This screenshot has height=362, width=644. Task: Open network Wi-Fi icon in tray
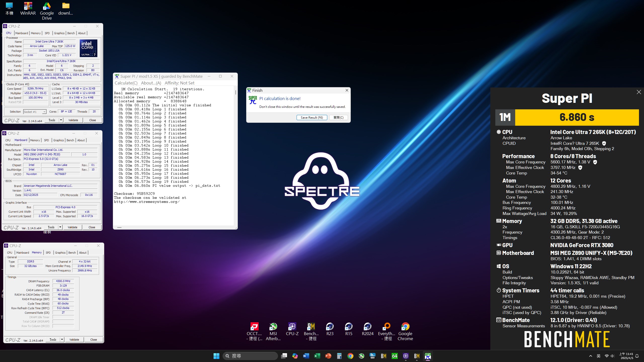click(607, 356)
